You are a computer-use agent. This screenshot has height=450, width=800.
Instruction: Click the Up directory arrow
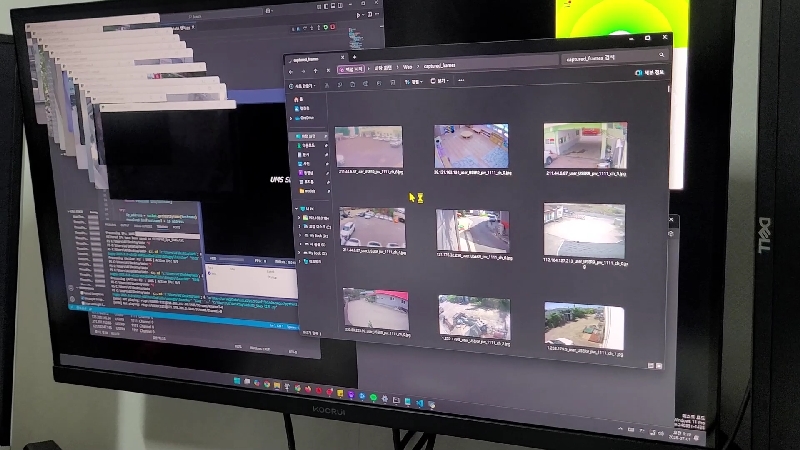(x=316, y=70)
